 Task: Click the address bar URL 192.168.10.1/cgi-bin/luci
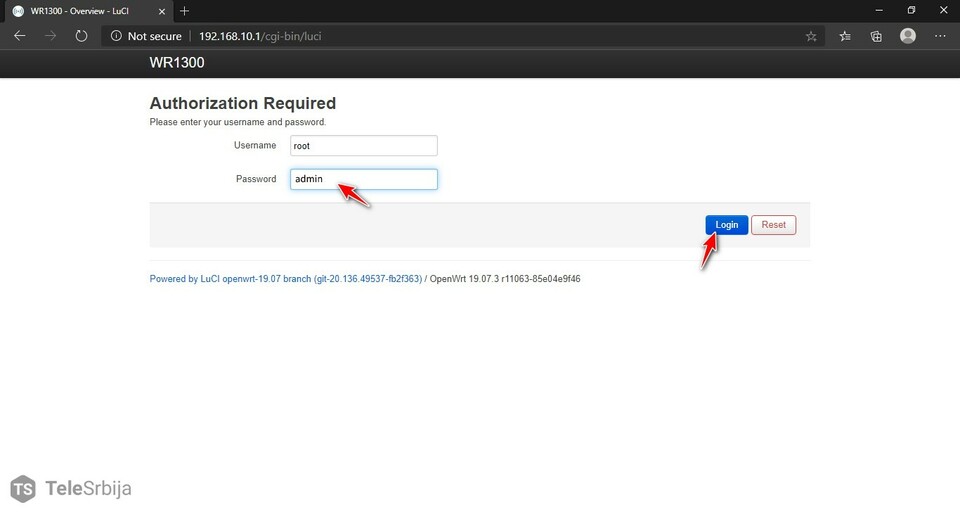click(x=260, y=36)
